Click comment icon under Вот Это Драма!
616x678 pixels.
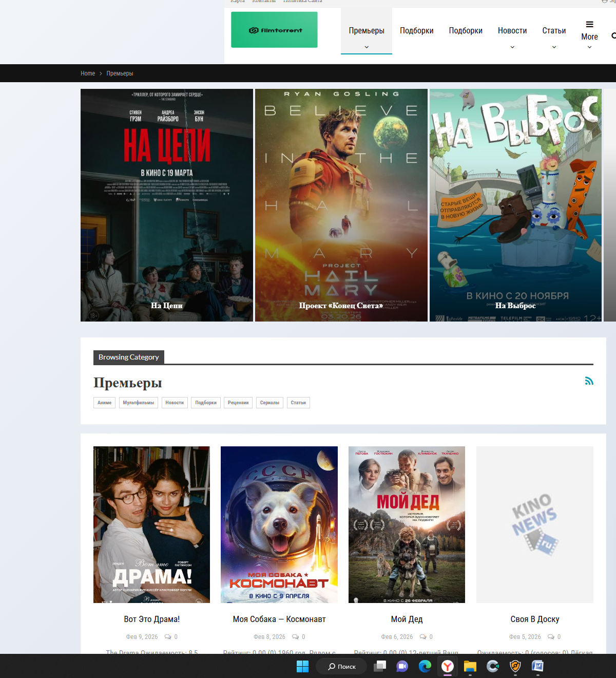[x=168, y=637]
